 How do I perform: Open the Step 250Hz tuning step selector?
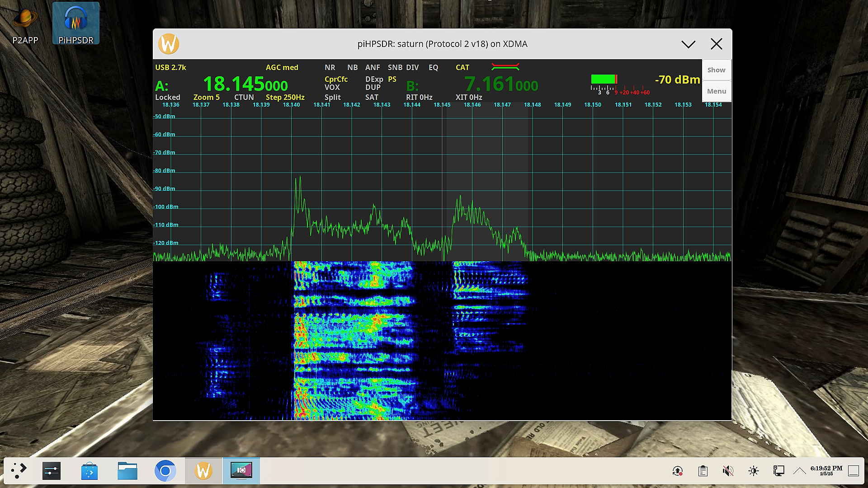285,97
